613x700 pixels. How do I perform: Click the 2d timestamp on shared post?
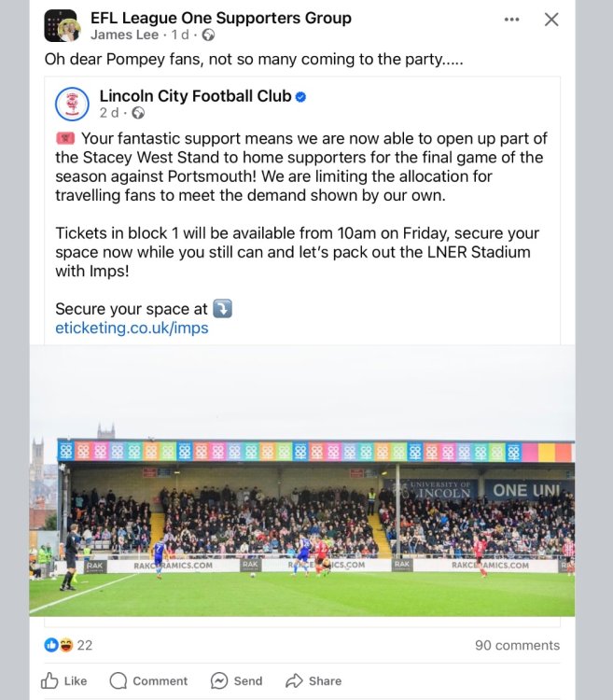click(108, 113)
